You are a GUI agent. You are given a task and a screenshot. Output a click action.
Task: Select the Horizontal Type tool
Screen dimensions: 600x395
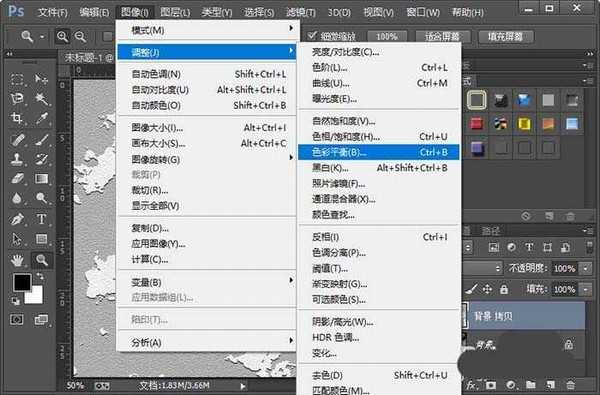[41, 219]
